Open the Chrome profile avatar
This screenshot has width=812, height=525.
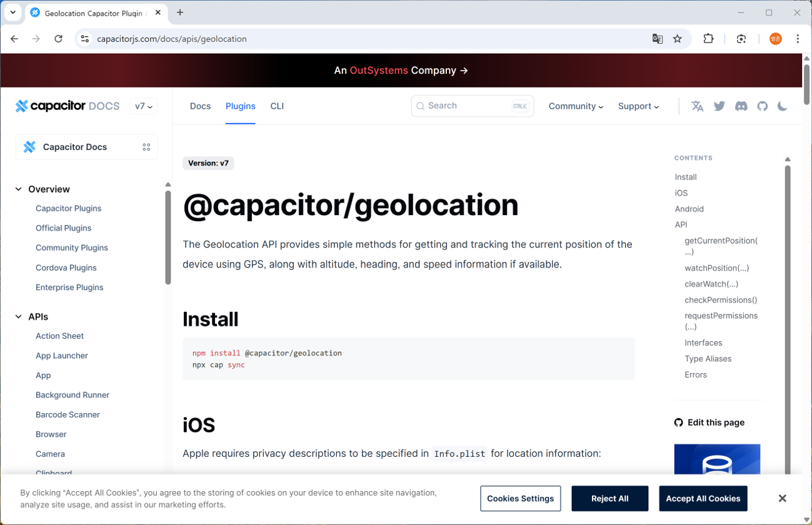click(776, 39)
